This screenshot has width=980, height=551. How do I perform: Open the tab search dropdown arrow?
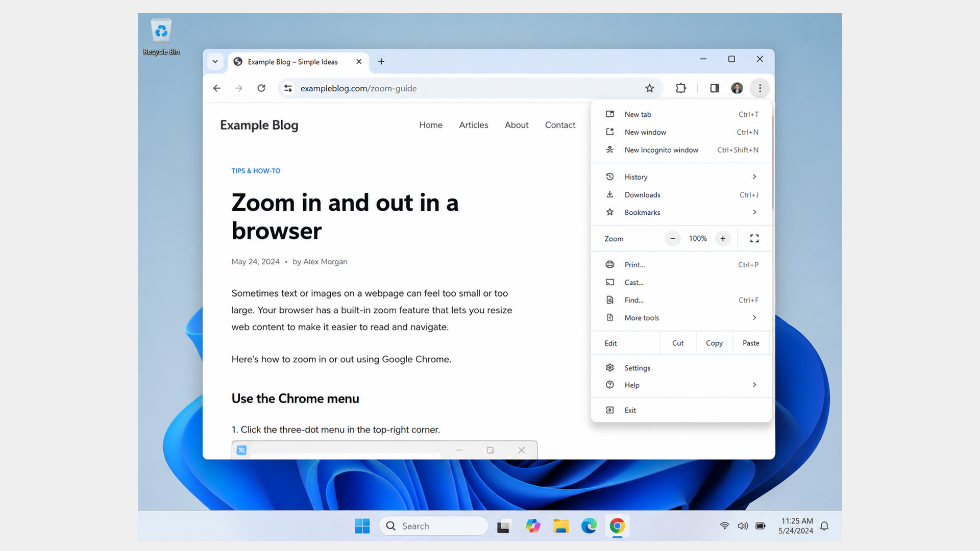coord(215,62)
